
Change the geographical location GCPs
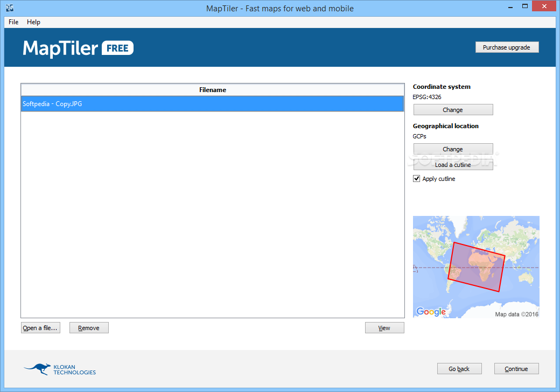(453, 149)
